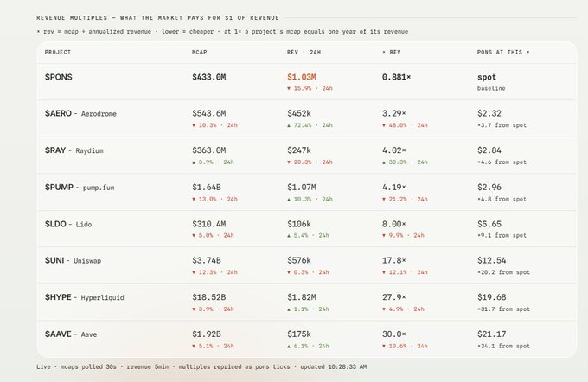Select the $RAY - Raydium row label
This screenshot has height=382, width=588.
point(73,150)
